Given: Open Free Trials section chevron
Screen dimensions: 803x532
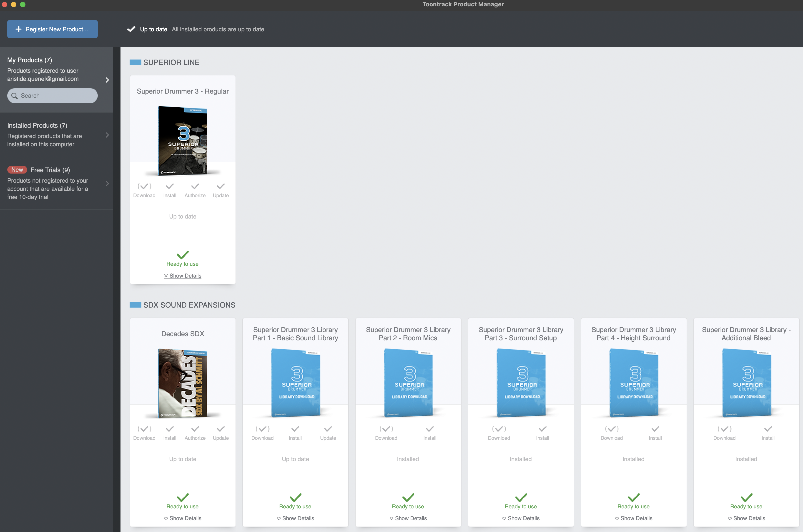Looking at the screenshot, I should coord(107,184).
